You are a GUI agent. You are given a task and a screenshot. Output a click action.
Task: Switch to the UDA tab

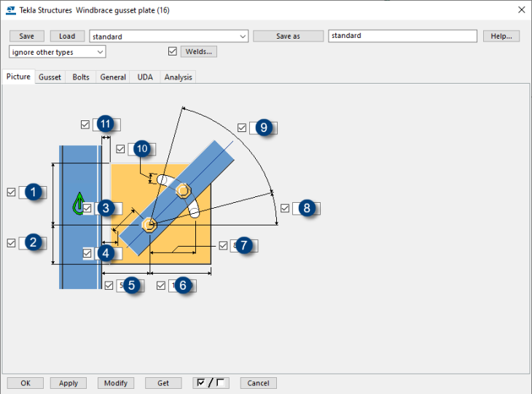145,77
